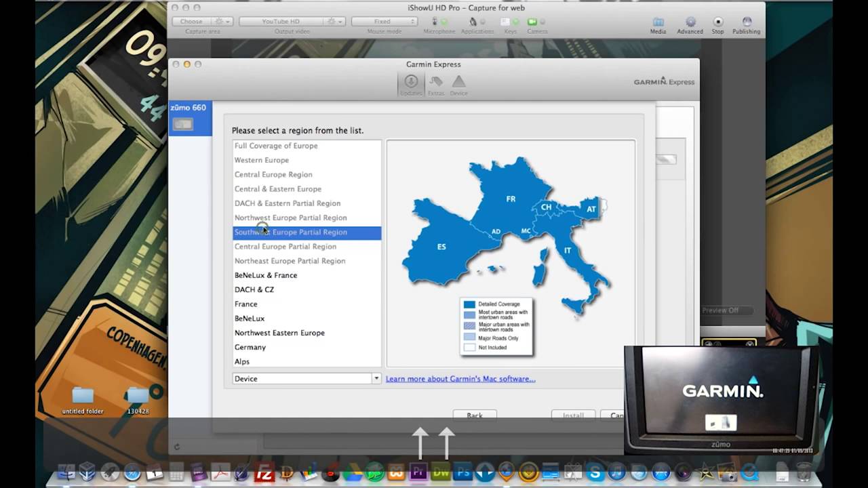868x488 pixels.
Task: Select Central & Eastern Europe entry
Action: click(x=307, y=188)
